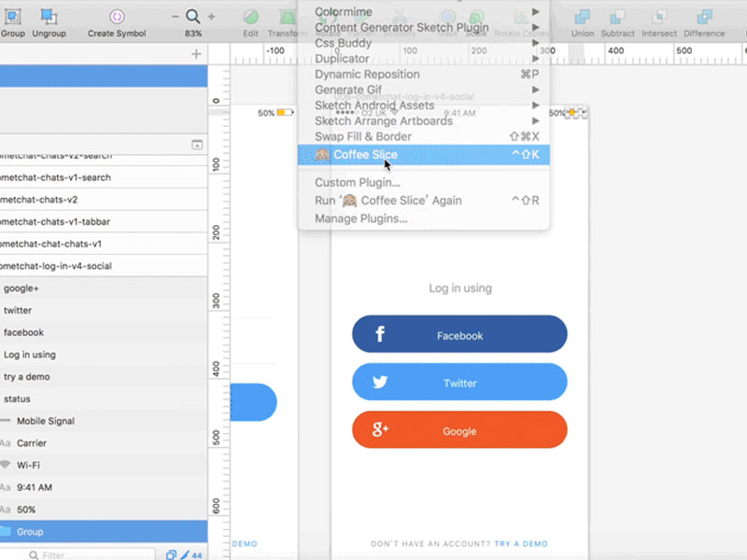The width and height of the screenshot is (747, 560).
Task: Click the magnifier zoom icon
Action: point(193,17)
